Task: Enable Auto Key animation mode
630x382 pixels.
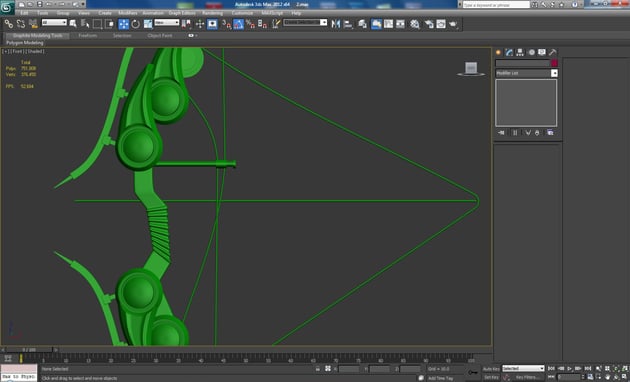Action: 491,369
